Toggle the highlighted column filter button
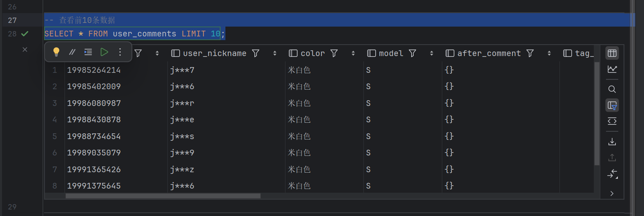The image size is (644, 216). [x=612, y=106]
